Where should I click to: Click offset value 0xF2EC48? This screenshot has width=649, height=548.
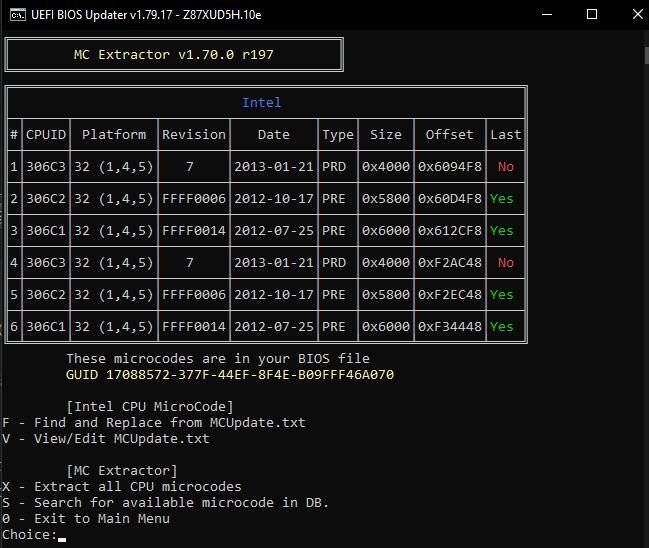click(450, 295)
